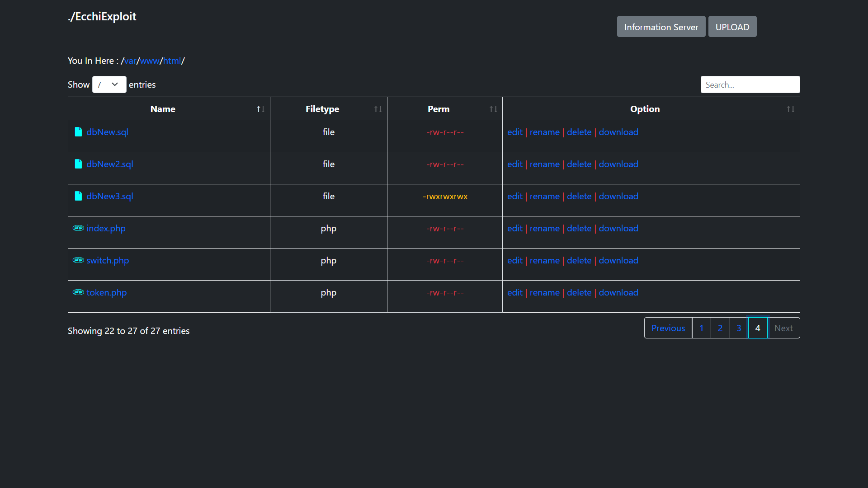
Task: Delete the dbNew.sql file
Action: 579,132
